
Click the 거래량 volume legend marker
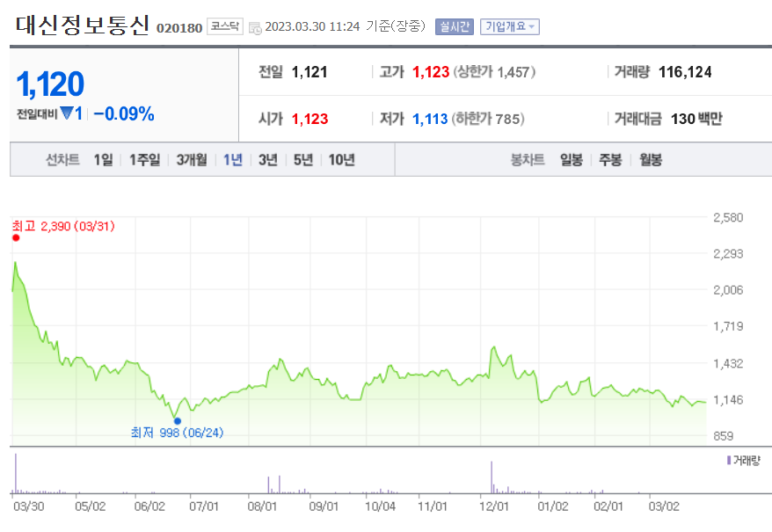click(x=729, y=460)
